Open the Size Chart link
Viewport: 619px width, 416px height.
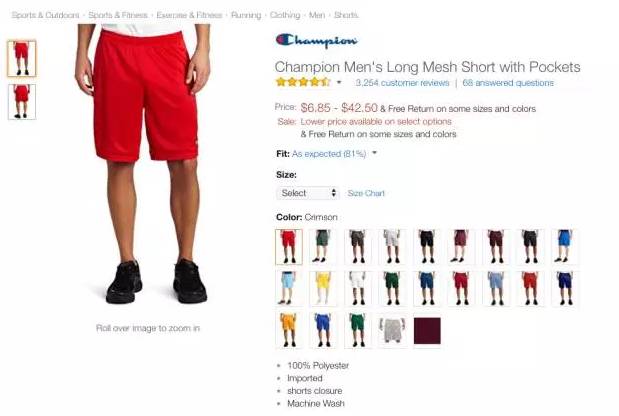click(366, 193)
